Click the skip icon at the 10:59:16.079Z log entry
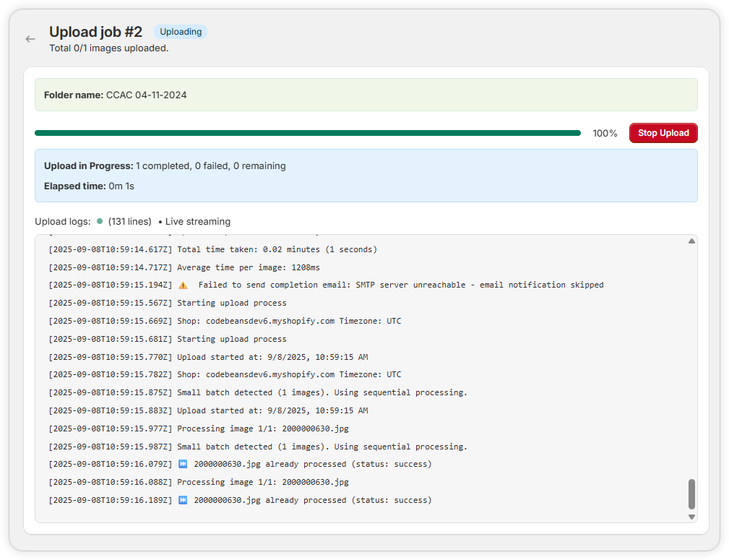This screenshot has height=560, width=729. [x=183, y=464]
